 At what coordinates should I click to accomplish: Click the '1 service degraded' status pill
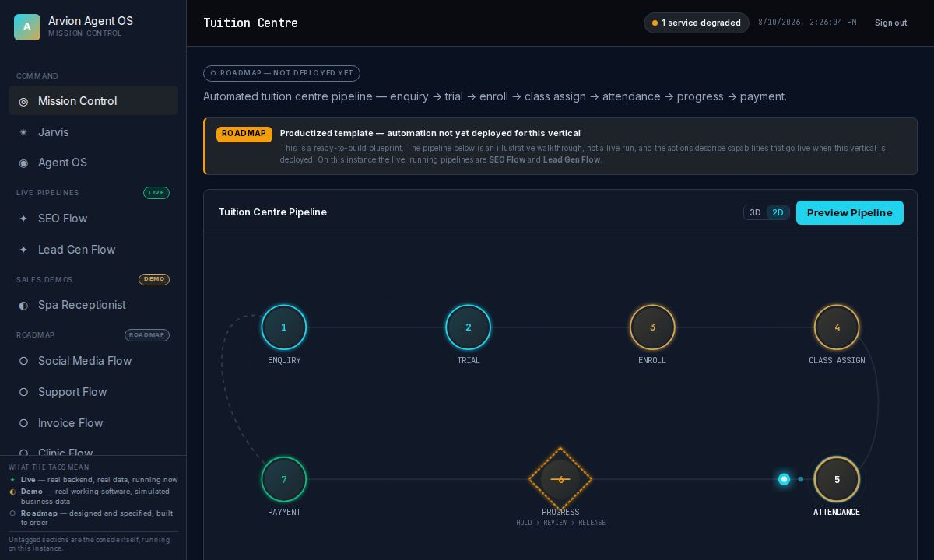[x=697, y=23]
